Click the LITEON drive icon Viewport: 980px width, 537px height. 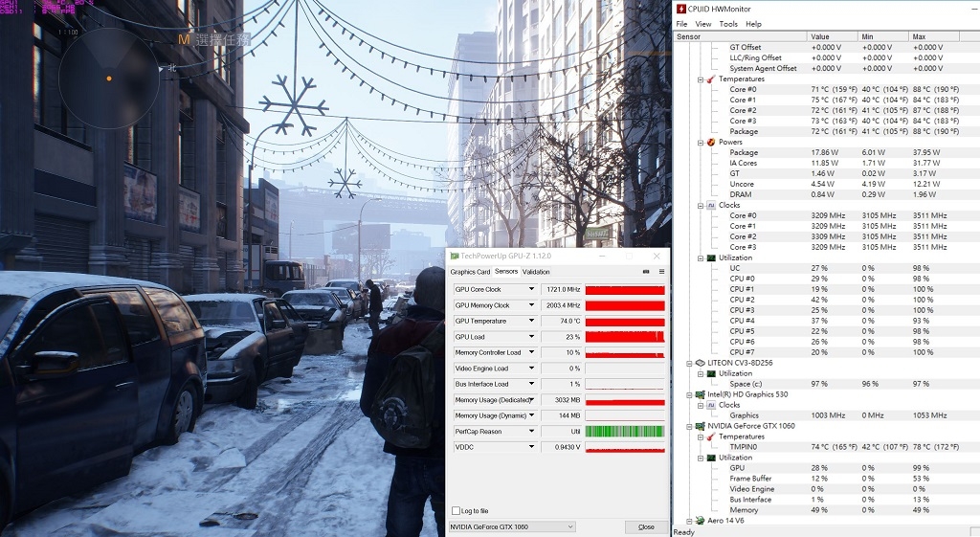(700, 363)
